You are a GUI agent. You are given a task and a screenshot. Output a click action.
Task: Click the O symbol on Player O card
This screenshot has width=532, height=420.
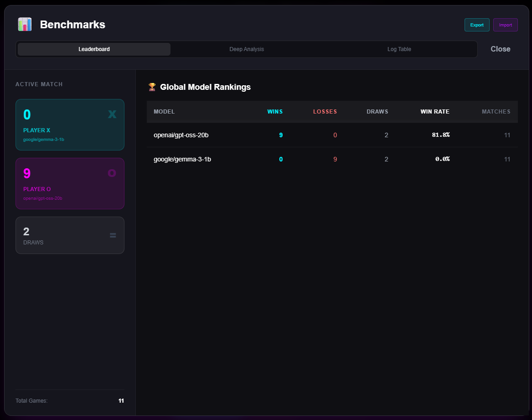pos(112,173)
